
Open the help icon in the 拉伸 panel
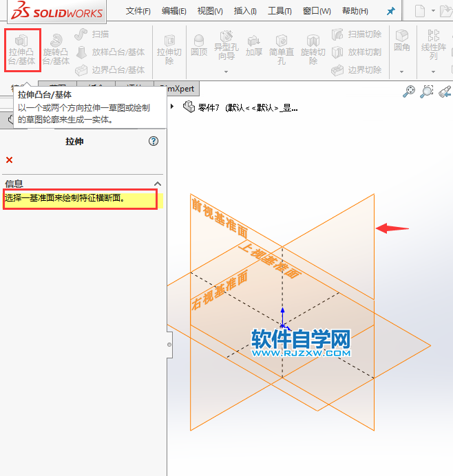[x=154, y=141]
